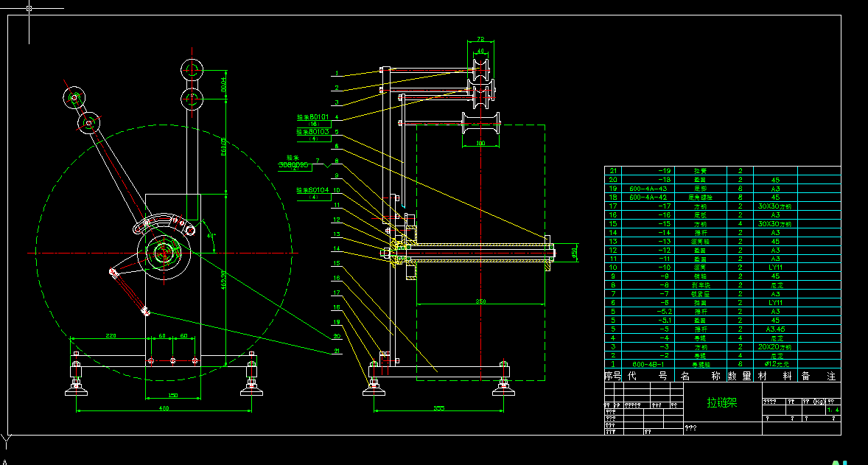This screenshot has height=465, width=868.
Task: Select the 链条3080805 leader label
Action: point(293,164)
